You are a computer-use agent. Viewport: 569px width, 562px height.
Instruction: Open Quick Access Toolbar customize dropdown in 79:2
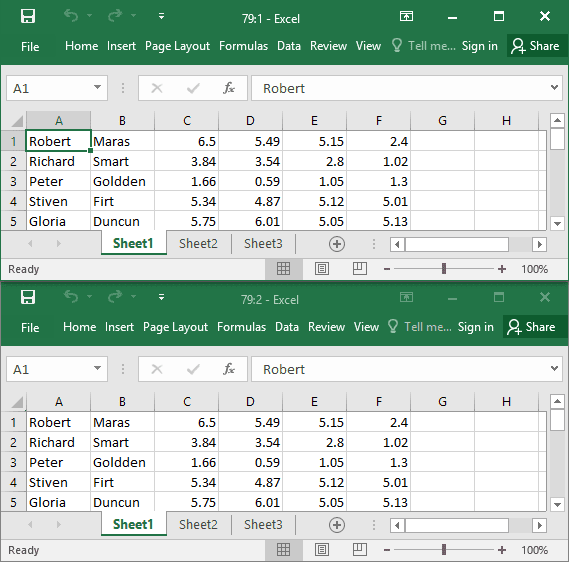tap(161, 297)
